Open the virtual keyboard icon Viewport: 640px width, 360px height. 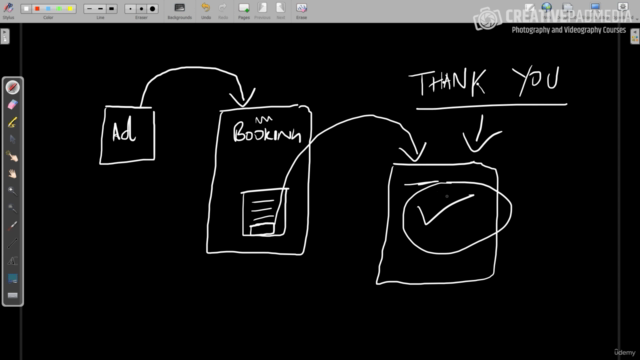13,295
